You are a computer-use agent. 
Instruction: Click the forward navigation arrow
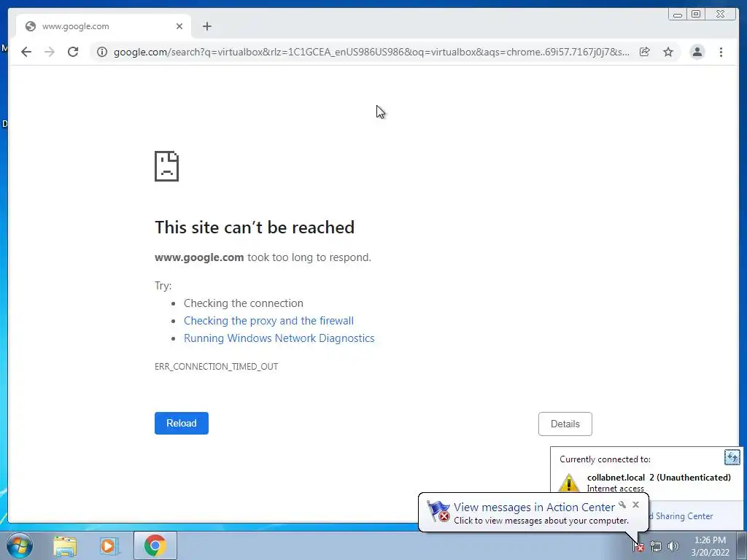[x=50, y=52]
